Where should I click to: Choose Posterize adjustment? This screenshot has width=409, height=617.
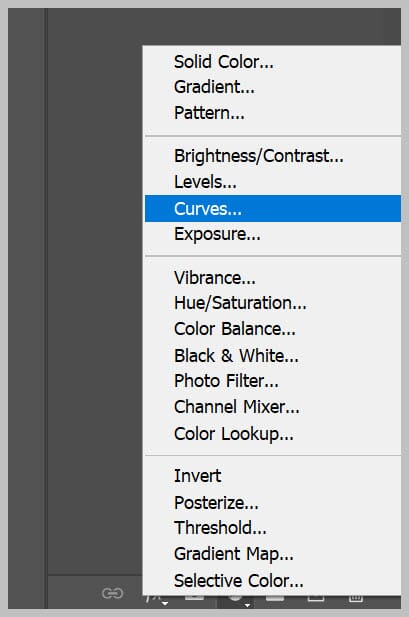272,502
